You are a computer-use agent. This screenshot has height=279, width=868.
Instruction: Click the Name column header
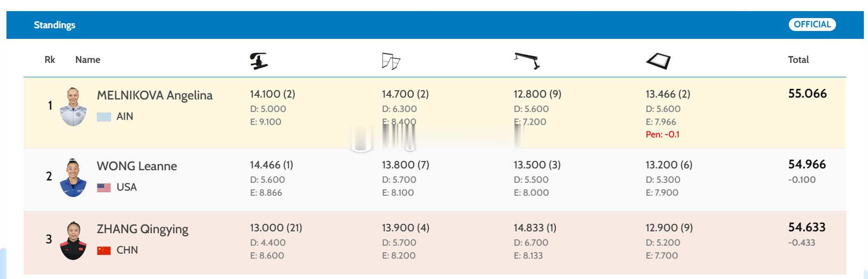point(87,60)
